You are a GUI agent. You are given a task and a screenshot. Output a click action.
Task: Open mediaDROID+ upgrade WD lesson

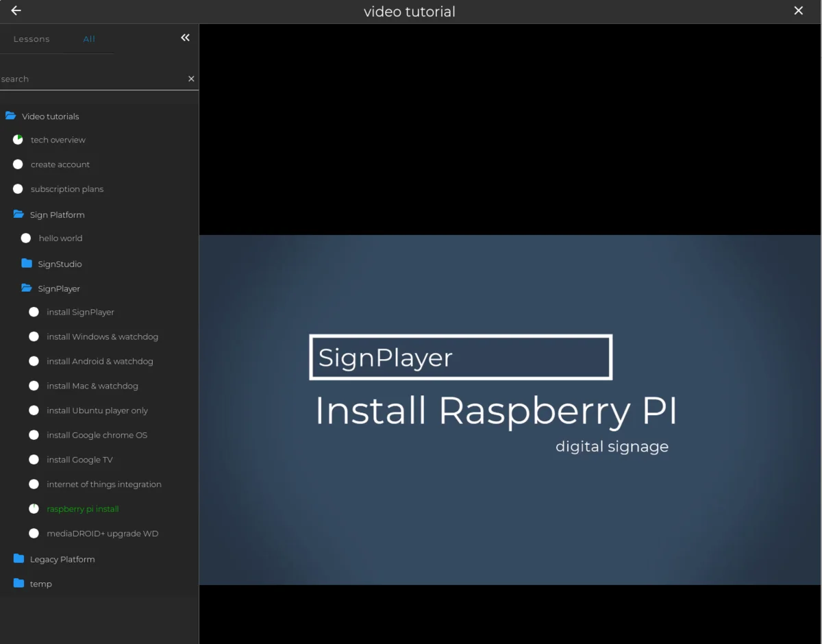[x=103, y=534]
